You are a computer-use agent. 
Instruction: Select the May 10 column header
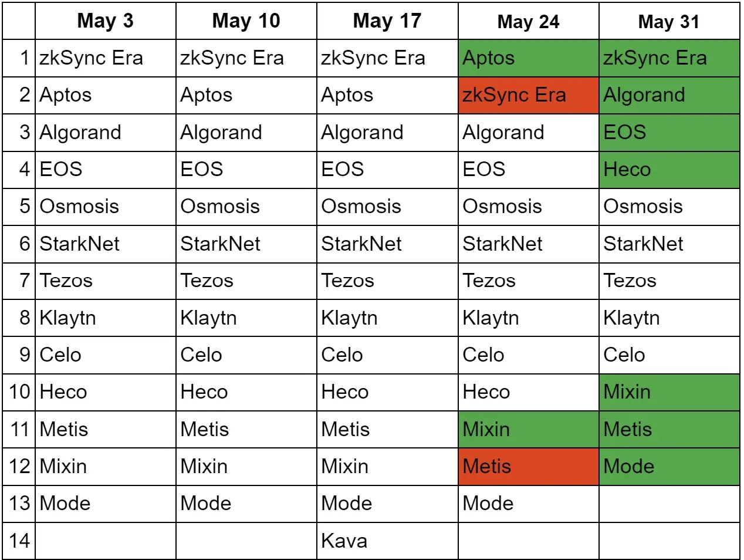point(246,21)
